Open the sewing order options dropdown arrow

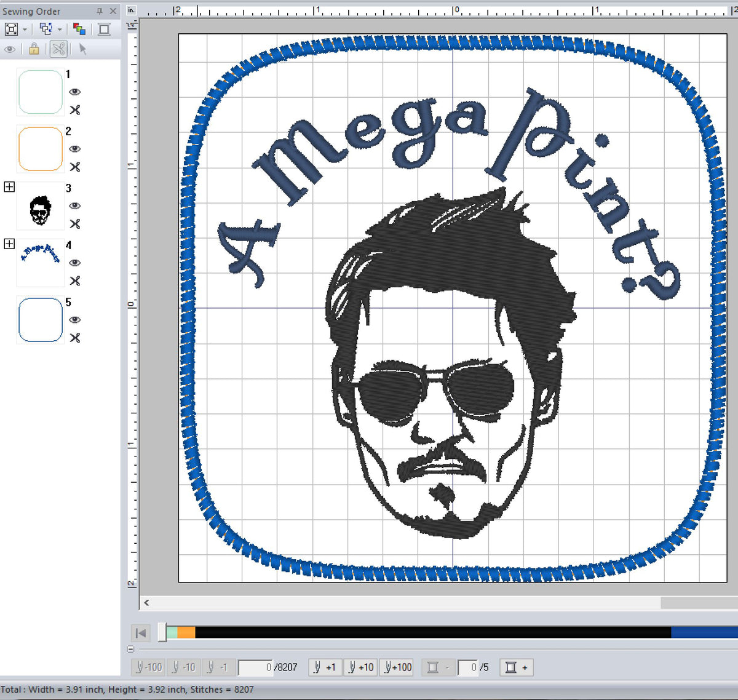pyautogui.click(x=60, y=30)
